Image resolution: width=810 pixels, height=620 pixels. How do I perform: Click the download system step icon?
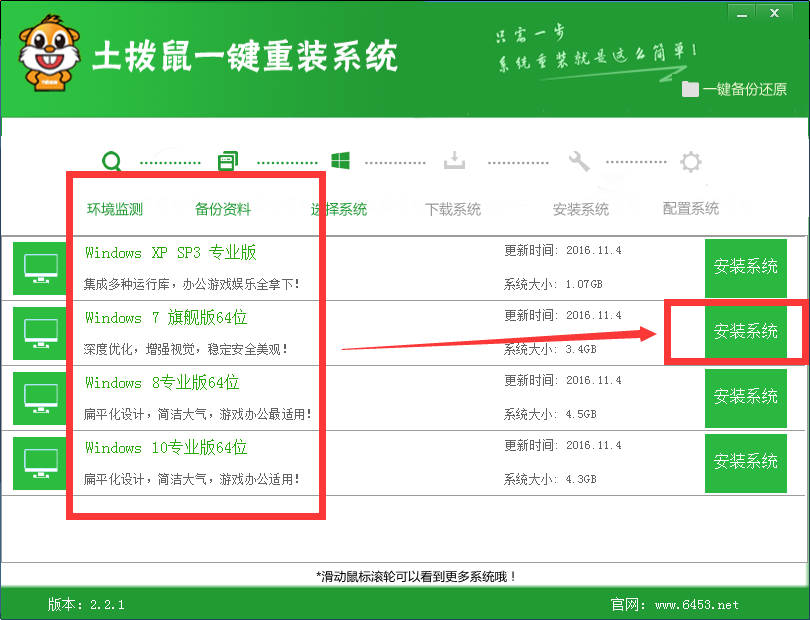[454, 162]
